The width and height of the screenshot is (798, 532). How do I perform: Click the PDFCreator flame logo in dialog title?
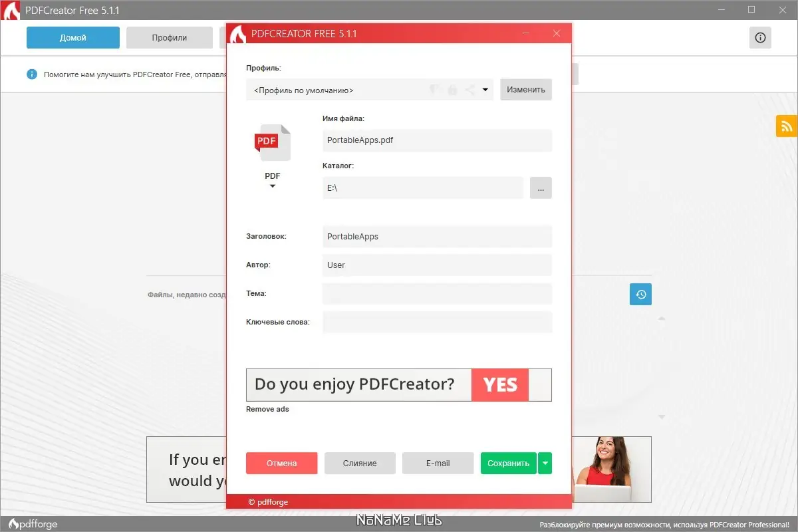coord(238,34)
